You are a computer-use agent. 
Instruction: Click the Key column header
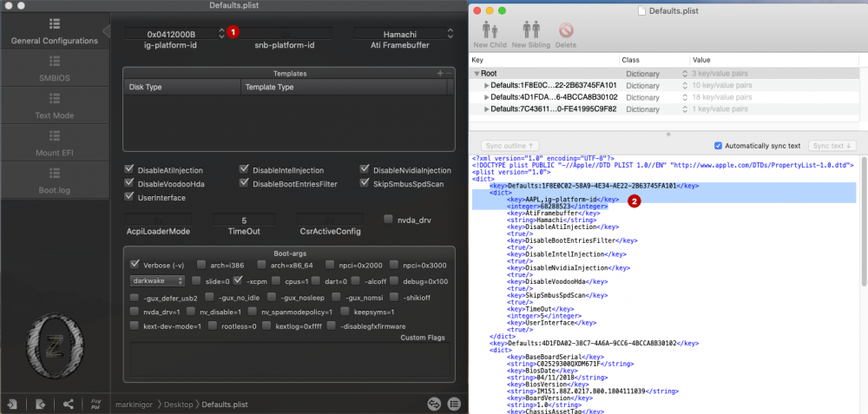pyautogui.click(x=543, y=60)
